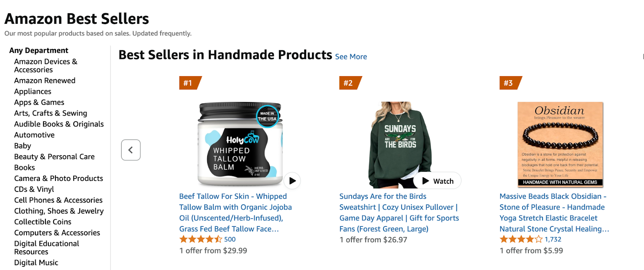Select the Automotive category

(34, 135)
